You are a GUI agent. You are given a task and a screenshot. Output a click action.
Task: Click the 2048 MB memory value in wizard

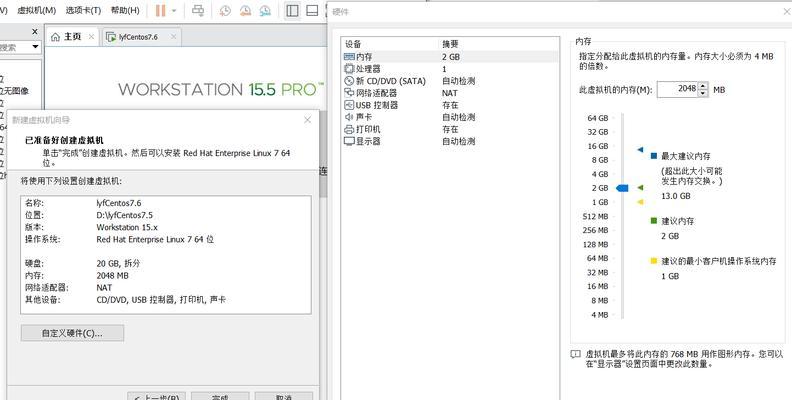point(112,276)
